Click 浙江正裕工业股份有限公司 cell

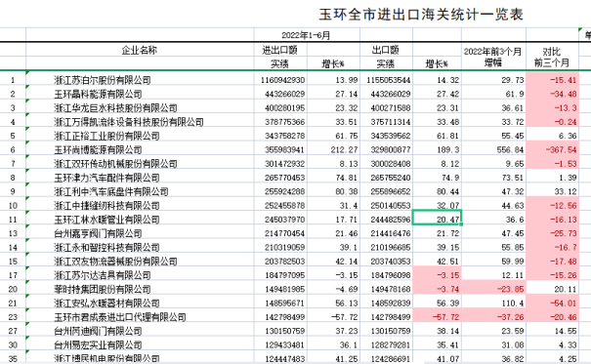click(x=106, y=136)
